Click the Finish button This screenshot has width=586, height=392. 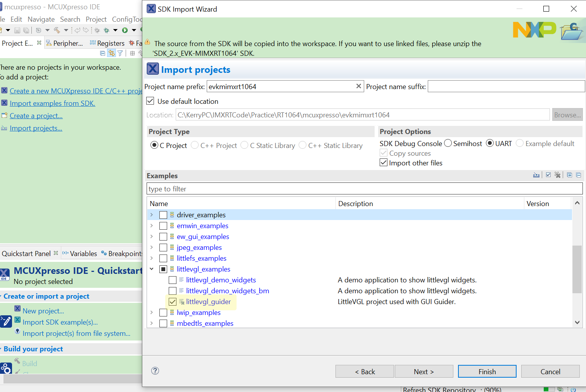(487, 371)
